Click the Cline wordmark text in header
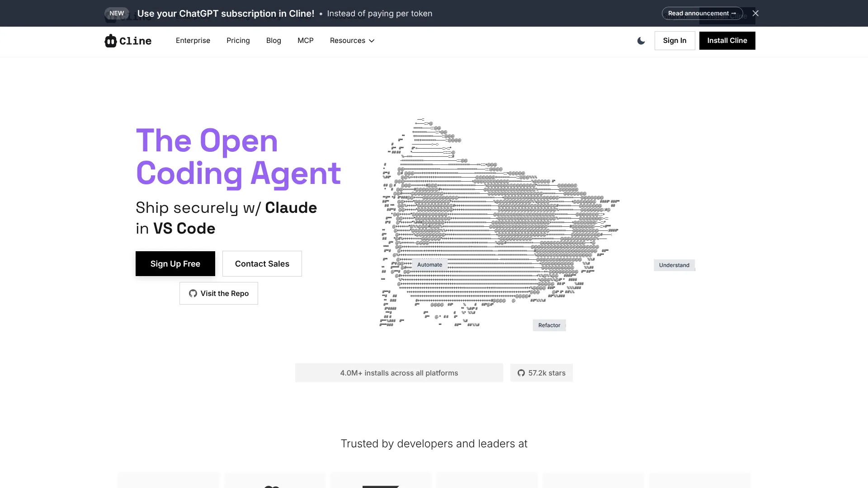 pyautogui.click(x=136, y=41)
